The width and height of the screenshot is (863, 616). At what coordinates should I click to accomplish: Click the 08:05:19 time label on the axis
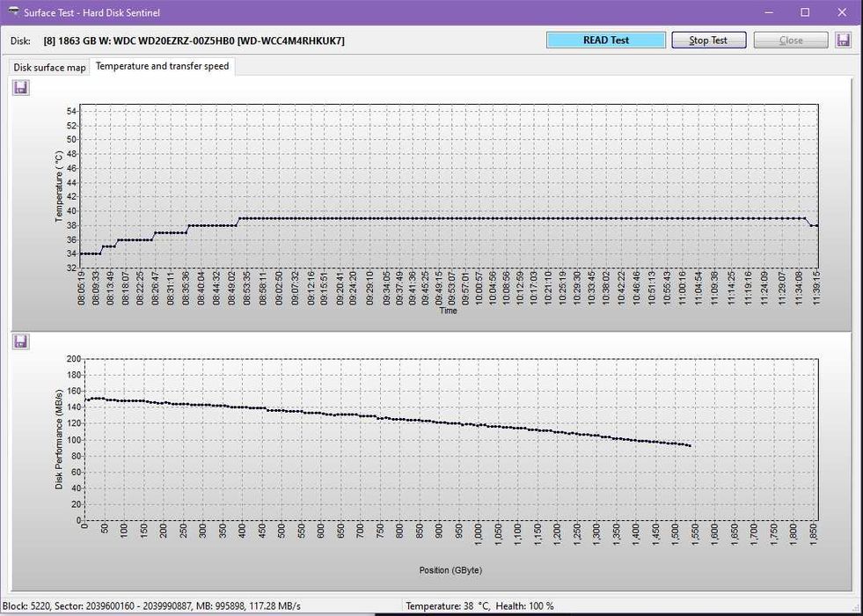tap(82, 288)
